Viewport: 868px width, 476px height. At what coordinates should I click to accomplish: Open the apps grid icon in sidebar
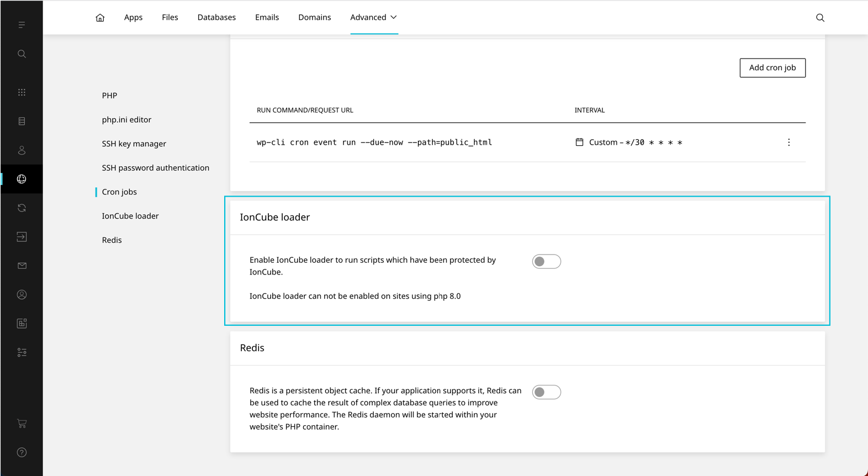[22, 92]
